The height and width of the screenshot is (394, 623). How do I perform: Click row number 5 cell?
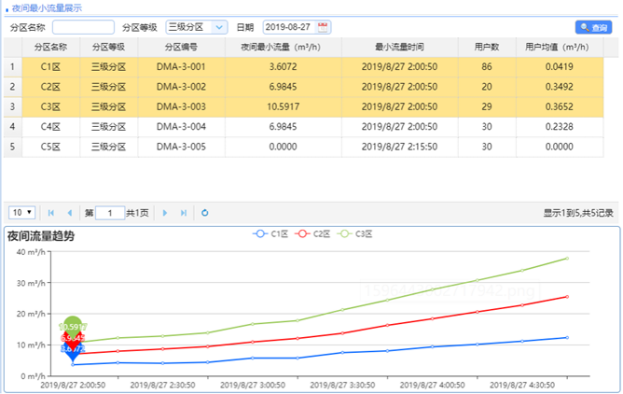click(13, 147)
